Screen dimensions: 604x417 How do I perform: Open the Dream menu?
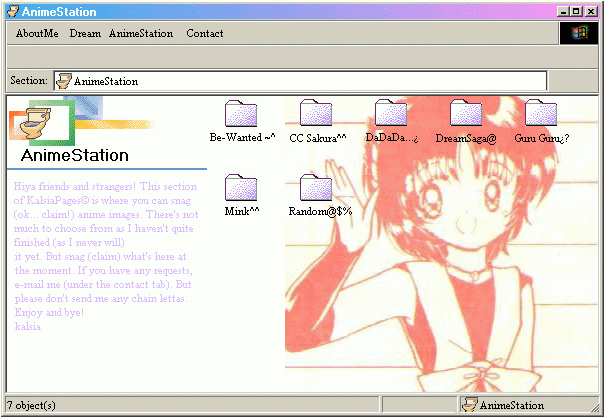pos(85,33)
